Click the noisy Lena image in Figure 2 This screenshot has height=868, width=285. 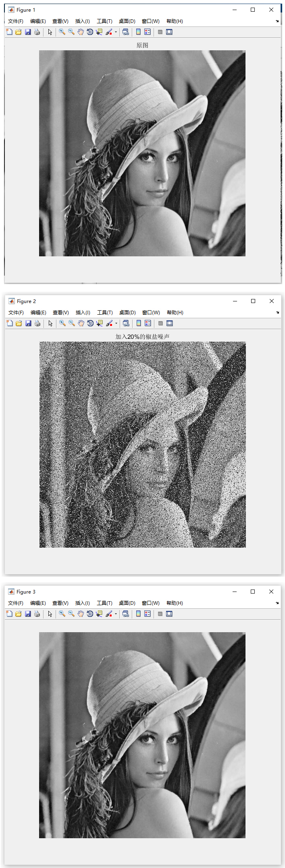pos(143,445)
